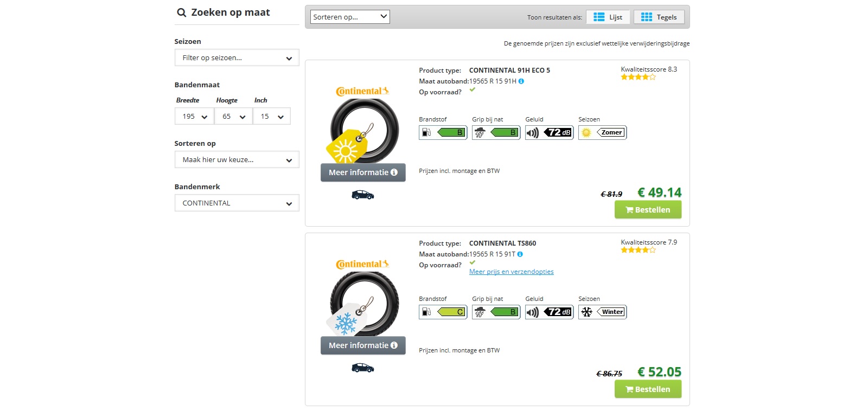Click the Zoeken op maat heading
The width and height of the screenshot is (868, 411).
click(231, 12)
